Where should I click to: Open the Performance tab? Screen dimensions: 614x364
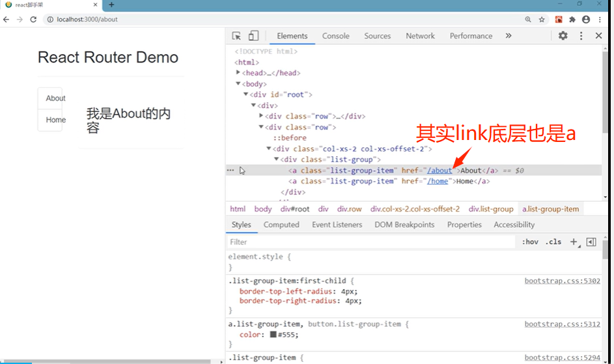point(471,36)
